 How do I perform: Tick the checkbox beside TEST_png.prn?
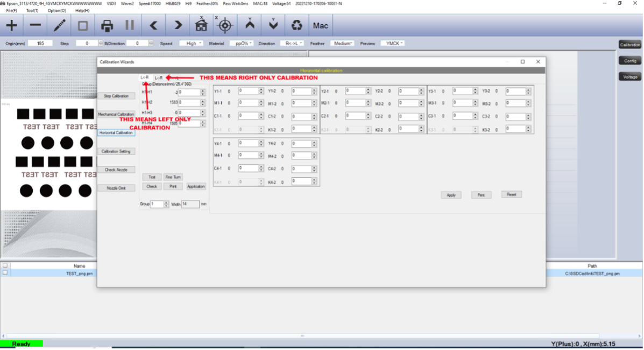coord(5,273)
